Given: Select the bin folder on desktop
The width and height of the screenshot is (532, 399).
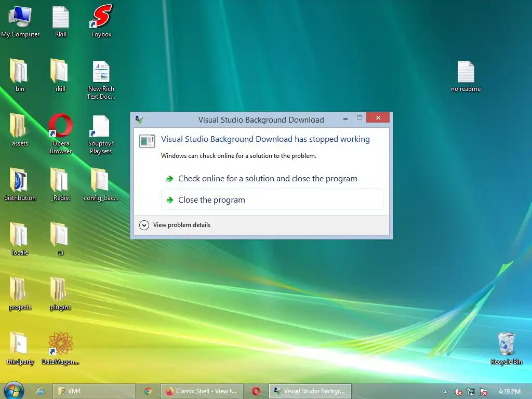Looking at the screenshot, I should click(x=20, y=75).
